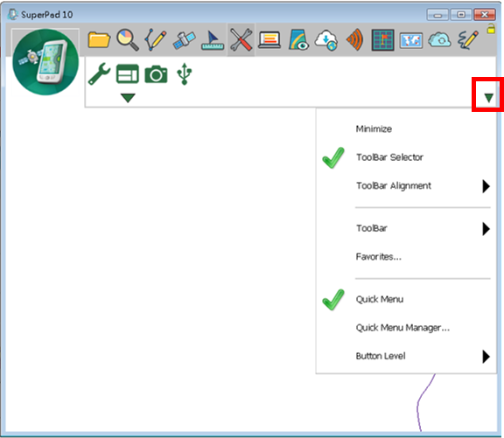The image size is (504, 438).
Task: Open the satellite GPS toolbar icon
Action: click(184, 40)
